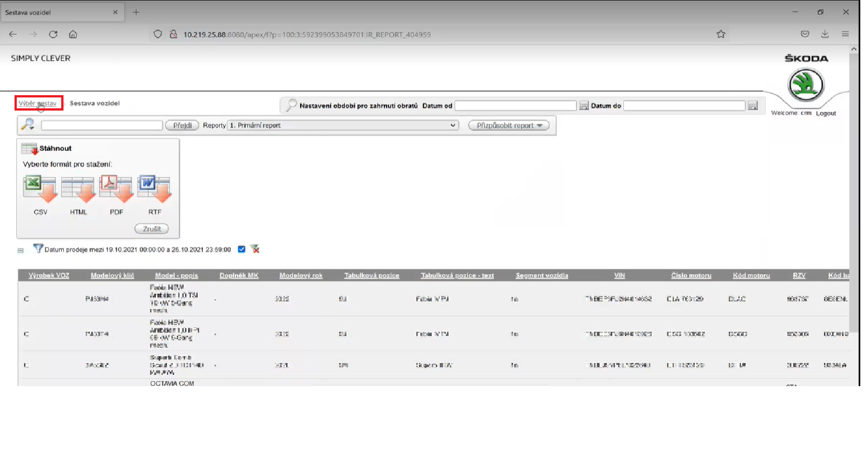
Task: Go to Výběr sestav breadcrumb
Action: [38, 103]
